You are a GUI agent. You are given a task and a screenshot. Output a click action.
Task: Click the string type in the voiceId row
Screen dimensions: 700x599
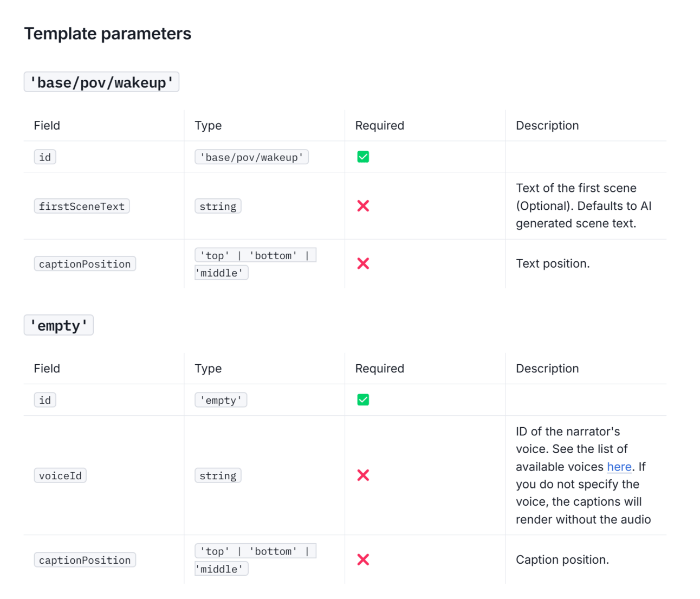tap(218, 475)
